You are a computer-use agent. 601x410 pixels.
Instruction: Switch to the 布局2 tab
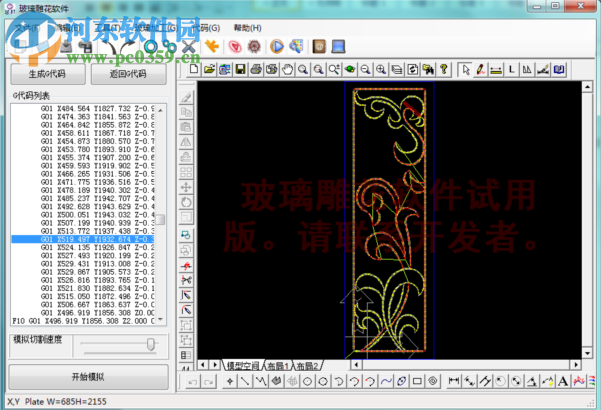(307, 367)
